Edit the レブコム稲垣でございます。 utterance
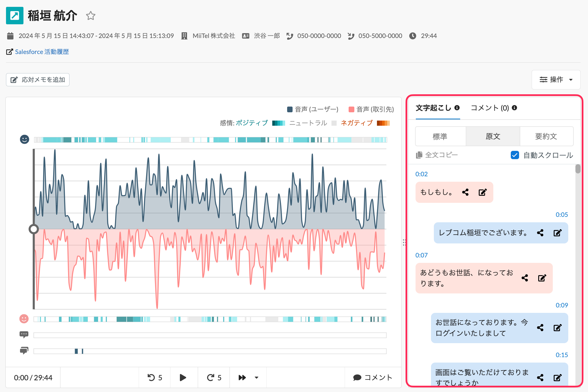The width and height of the screenshot is (588, 392). click(558, 233)
